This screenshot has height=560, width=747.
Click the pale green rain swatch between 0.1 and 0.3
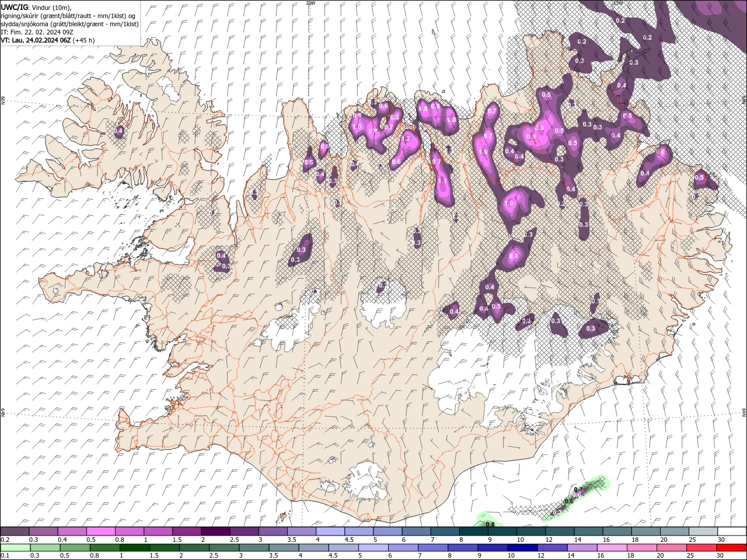click(x=16, y=548)
